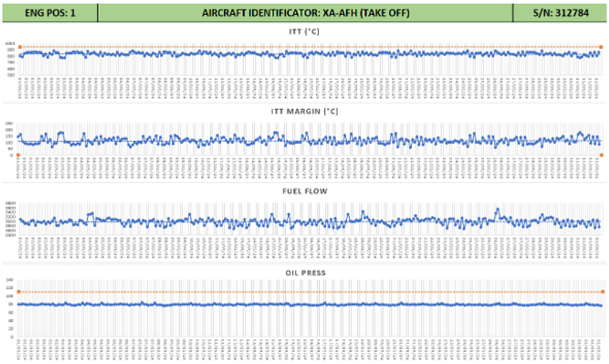This screenshot has height=364, width=609.
Task: Click the left-end orange marker in ITT MARGIN chart
Action: (18, 155)
